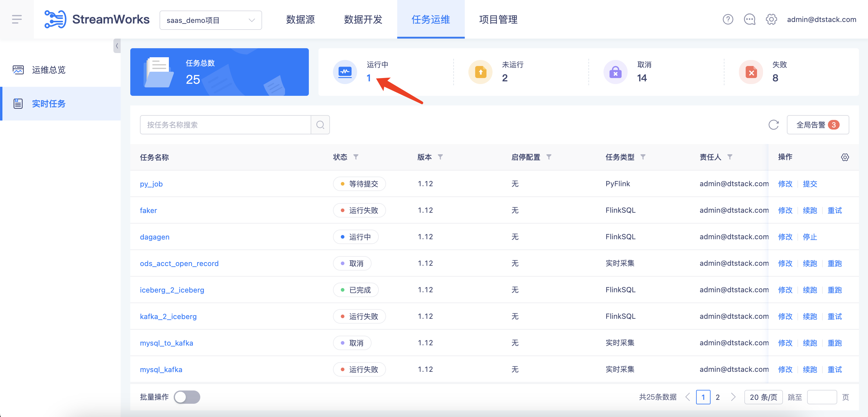Go to the next page arrow
This screenshot has height=417, width=868.
[x=733, y=397]
